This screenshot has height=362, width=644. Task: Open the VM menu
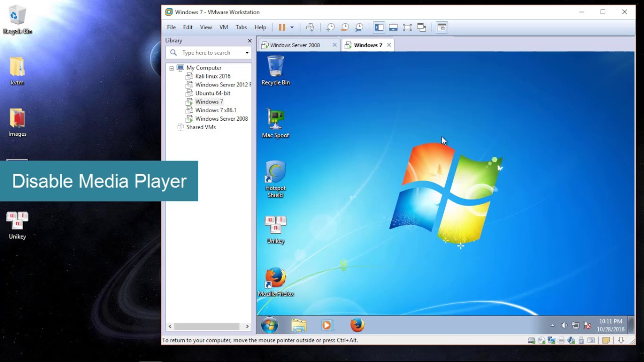pyautogui.click(x=224, y=27)
